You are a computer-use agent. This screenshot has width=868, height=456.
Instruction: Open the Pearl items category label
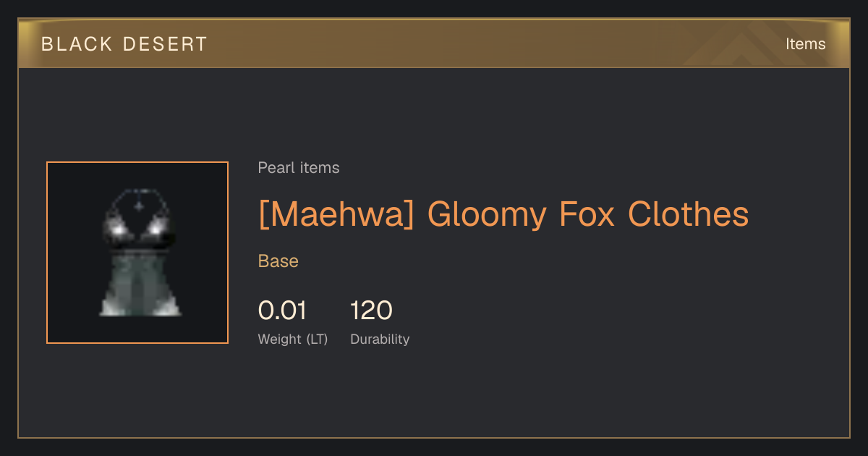coord(299,168)
